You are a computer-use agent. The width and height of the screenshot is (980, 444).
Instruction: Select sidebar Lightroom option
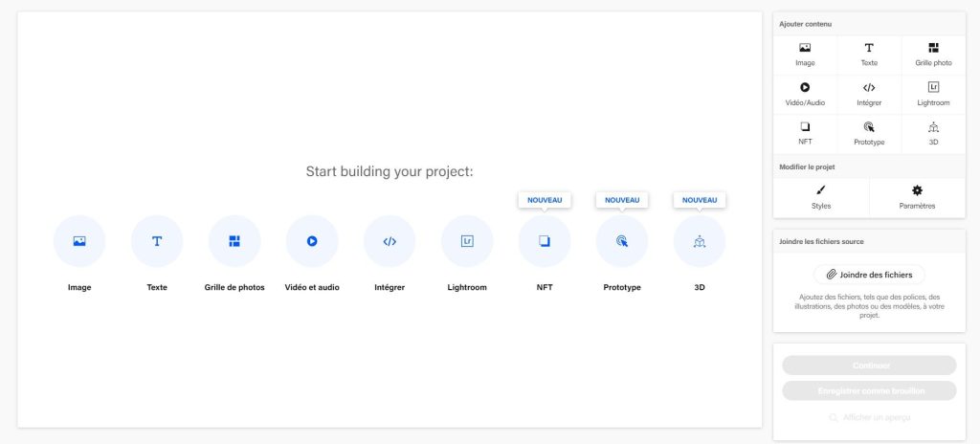[934, 95]
